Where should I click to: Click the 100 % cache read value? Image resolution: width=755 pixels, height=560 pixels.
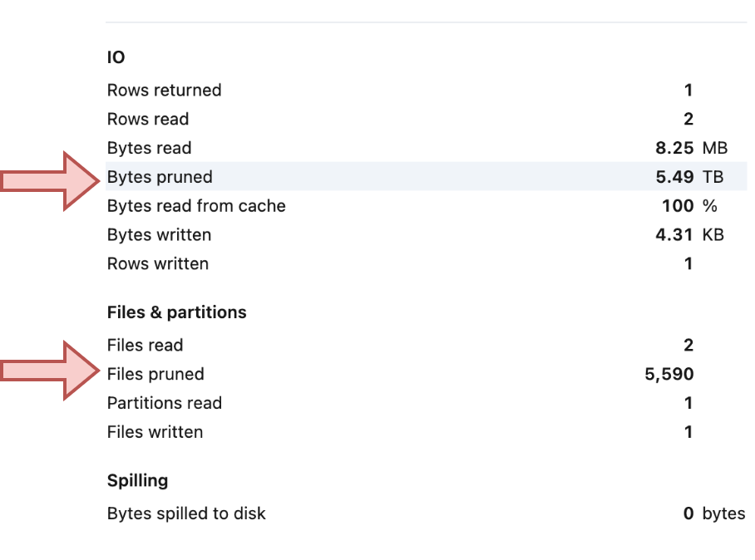tap(689, 206)
